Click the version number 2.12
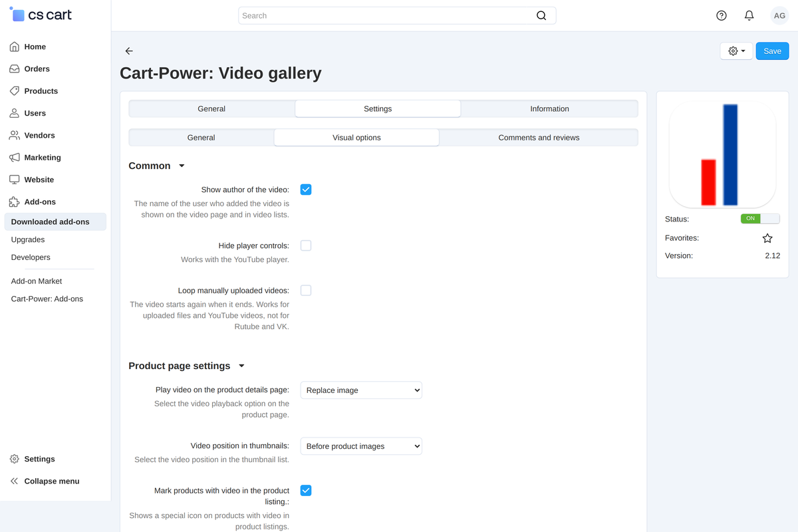 (x=772, y=255)
